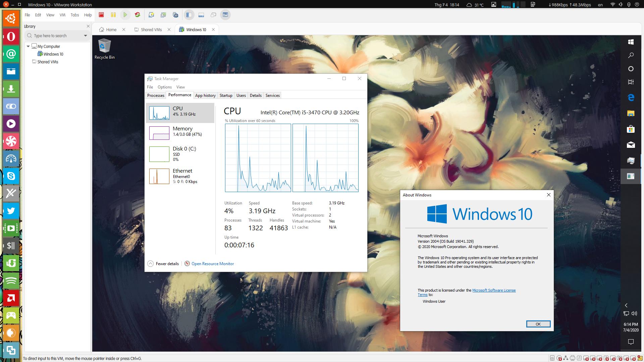Switch to the Startup tab
644x362 pixels.
[226, 96]
